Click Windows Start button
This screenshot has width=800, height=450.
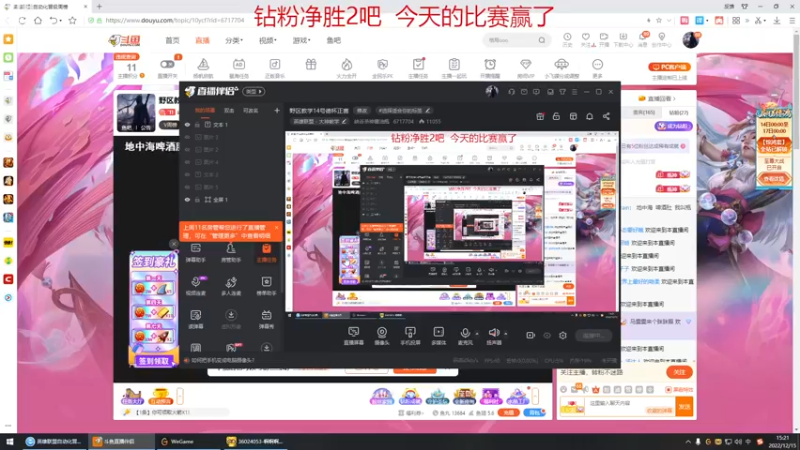(x=9, y=441)
